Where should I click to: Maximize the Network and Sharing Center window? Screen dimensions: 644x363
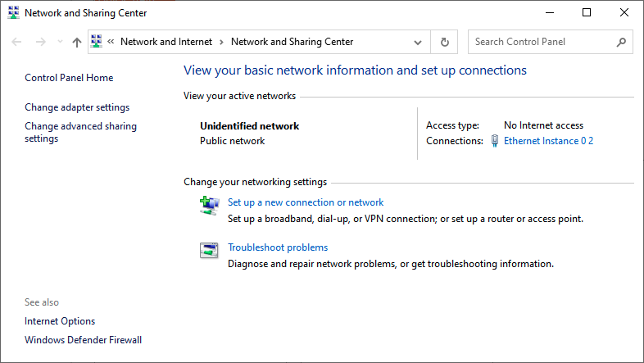click(x=587, y=13)
